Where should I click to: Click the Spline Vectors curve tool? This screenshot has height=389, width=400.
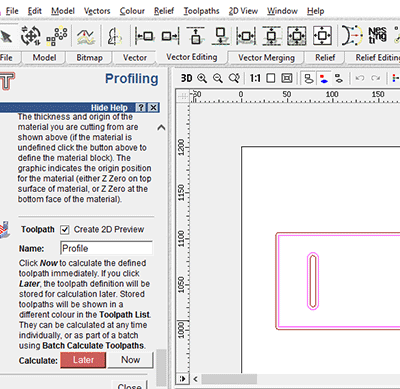pos(352,35)
